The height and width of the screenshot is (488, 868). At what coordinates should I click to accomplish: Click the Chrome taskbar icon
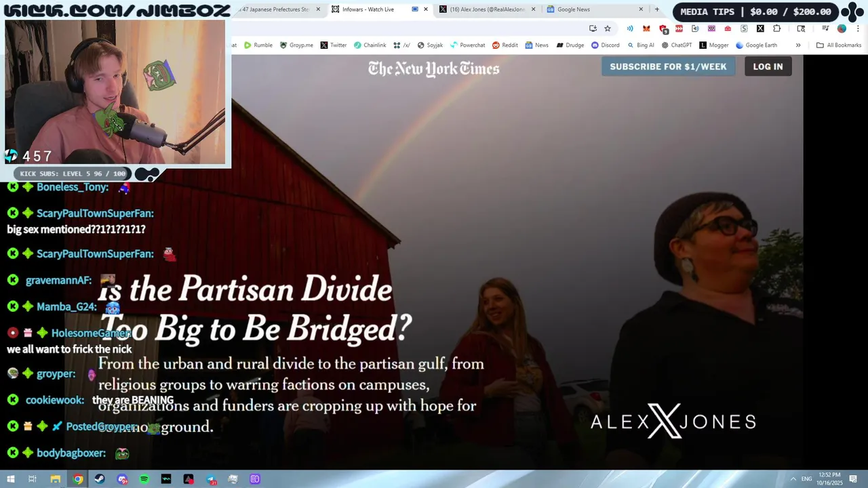coord(78,479)
